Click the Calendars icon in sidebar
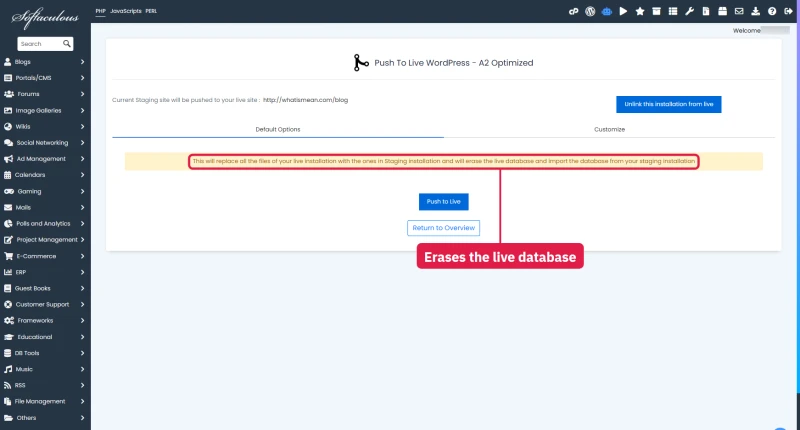The height and width of the screenshot is (430, 800). [8, 175]
